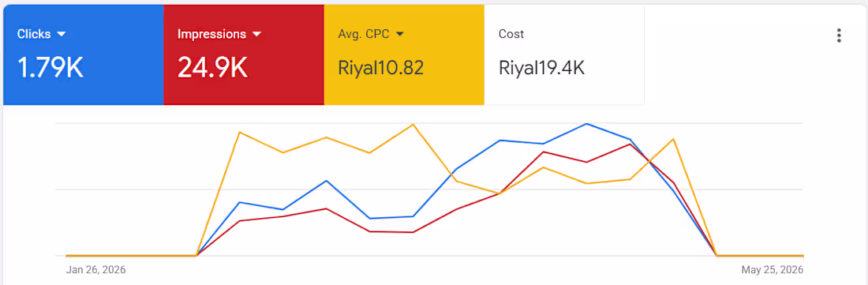Image resolution: width=868 pixels, height=285 pixels.
Task: Click the Impressions label text
Action: (x=211, y=34)
